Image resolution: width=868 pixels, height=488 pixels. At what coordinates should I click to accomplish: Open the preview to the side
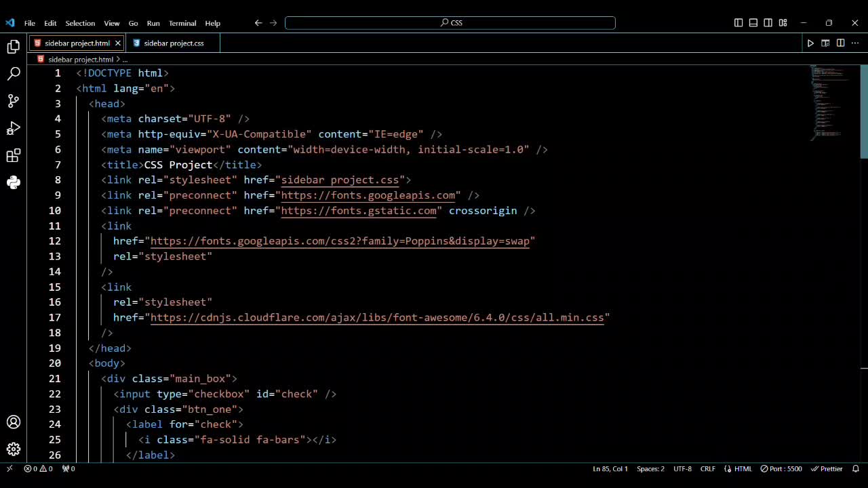pos(825,43)
